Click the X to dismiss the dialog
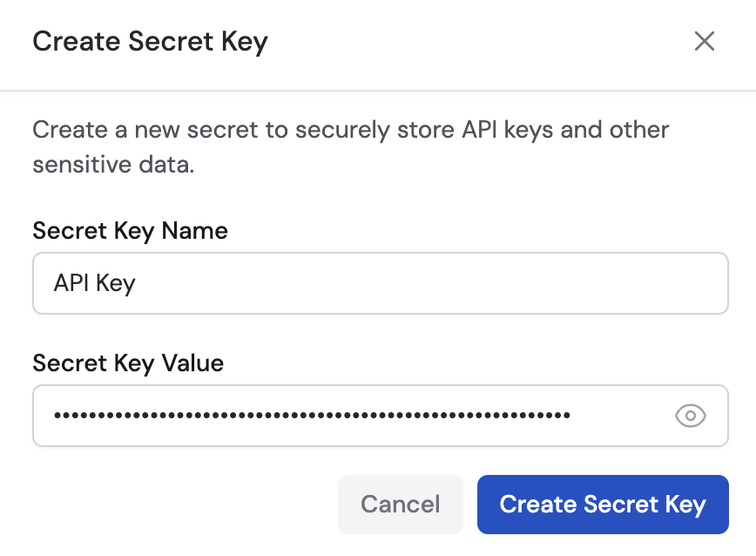This screenshot has width=756, height=556. pyautogui.click(x=704, y=41)
